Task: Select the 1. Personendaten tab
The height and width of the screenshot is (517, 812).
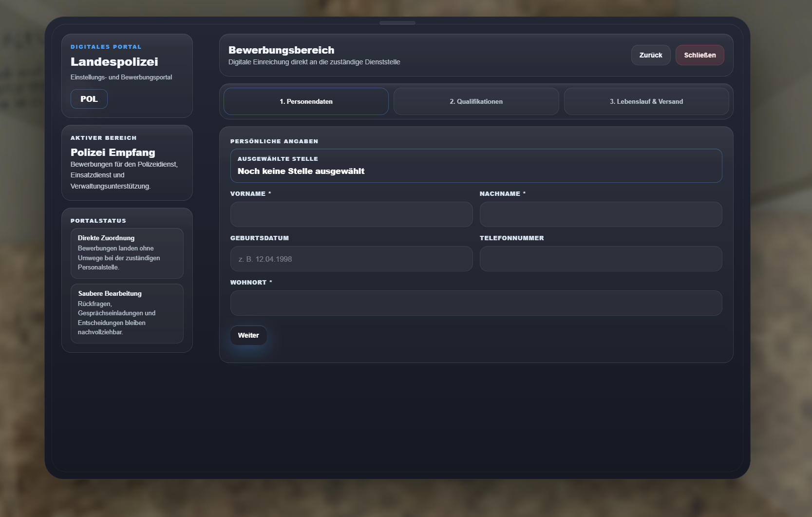Action: (306, 101)
